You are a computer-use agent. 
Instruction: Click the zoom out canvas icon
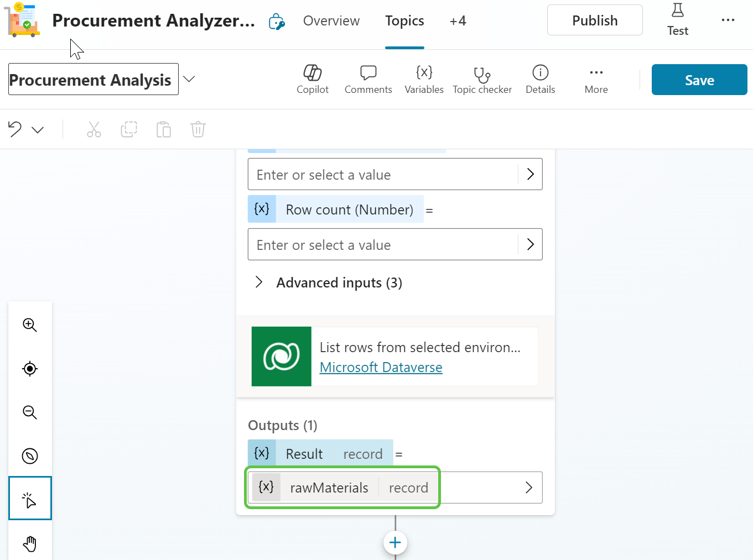30,412
